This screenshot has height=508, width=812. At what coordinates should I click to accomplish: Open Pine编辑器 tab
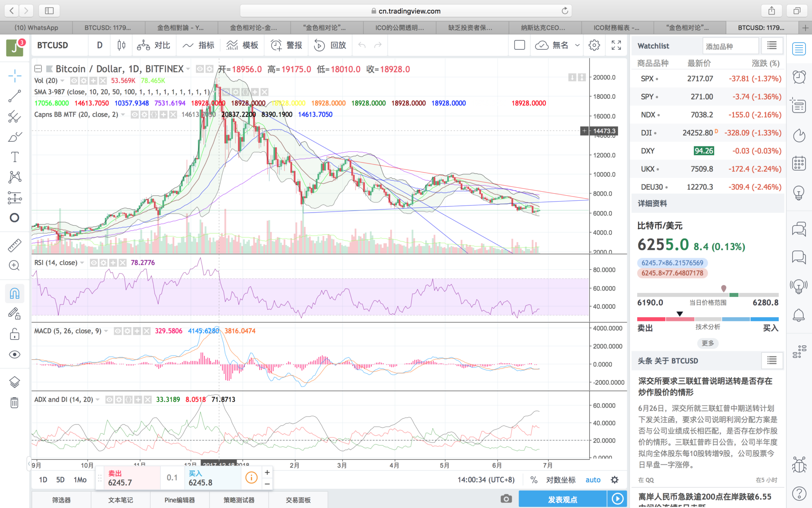(180, 500)
